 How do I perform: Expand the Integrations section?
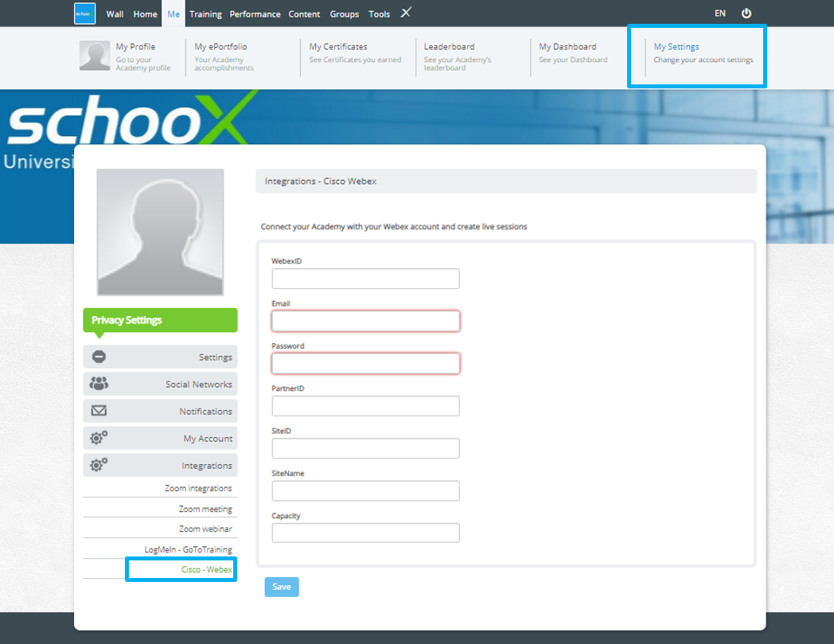click(160, 465)
